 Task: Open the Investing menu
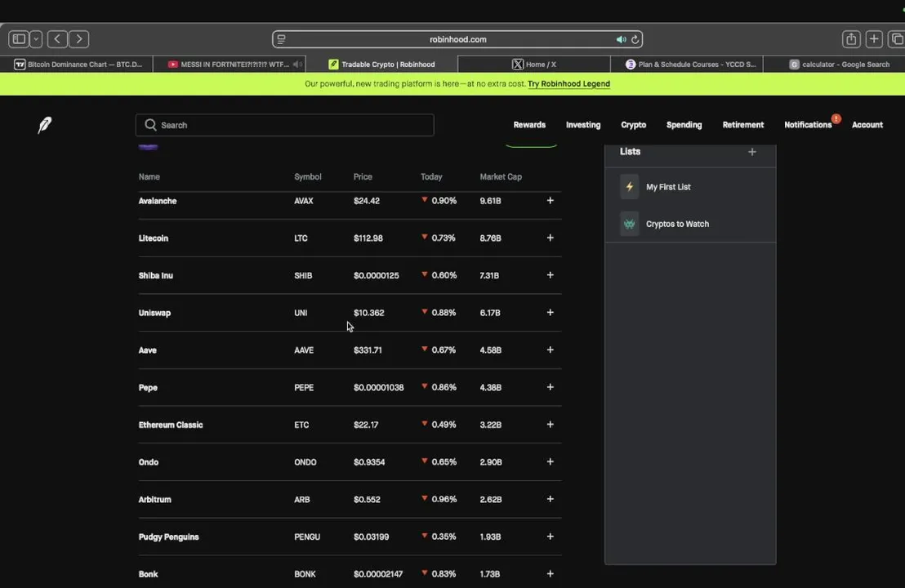[x=583, y=125]
